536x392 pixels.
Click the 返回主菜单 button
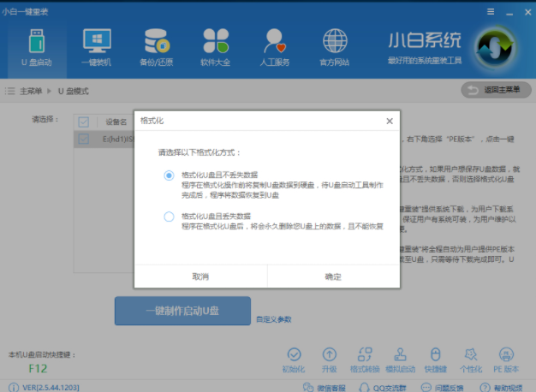496,90
